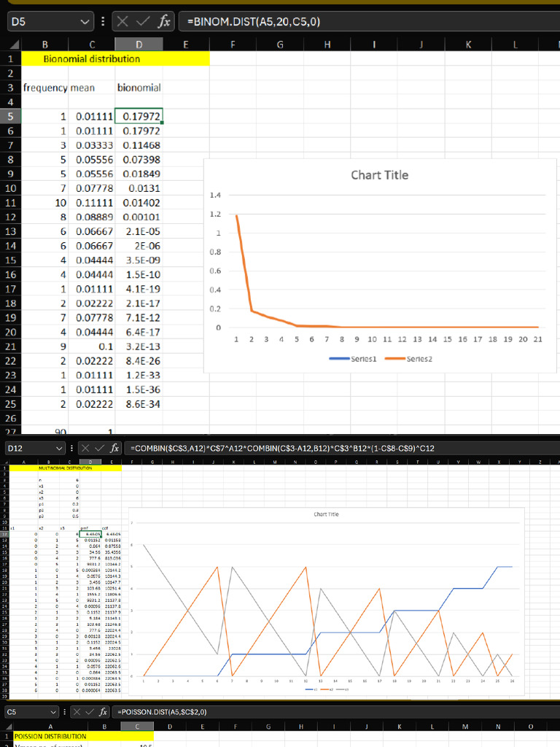Viewport: 560px width, 747px height.
Task: Click the Enter checkmark beside the COMBIN formula
Action: (x=99, y=448)
